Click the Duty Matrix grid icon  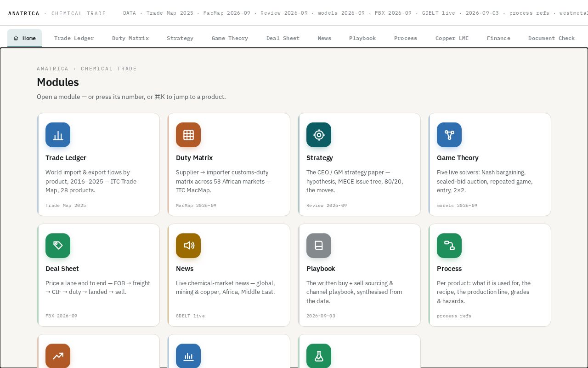pos(188,135)
